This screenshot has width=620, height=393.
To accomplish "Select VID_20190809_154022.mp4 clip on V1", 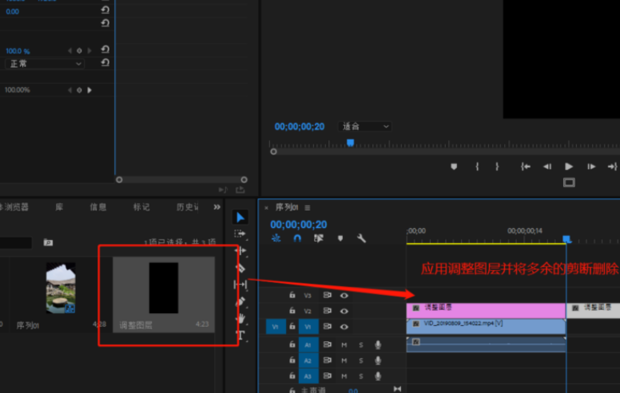I will click(x=486, y=327).
